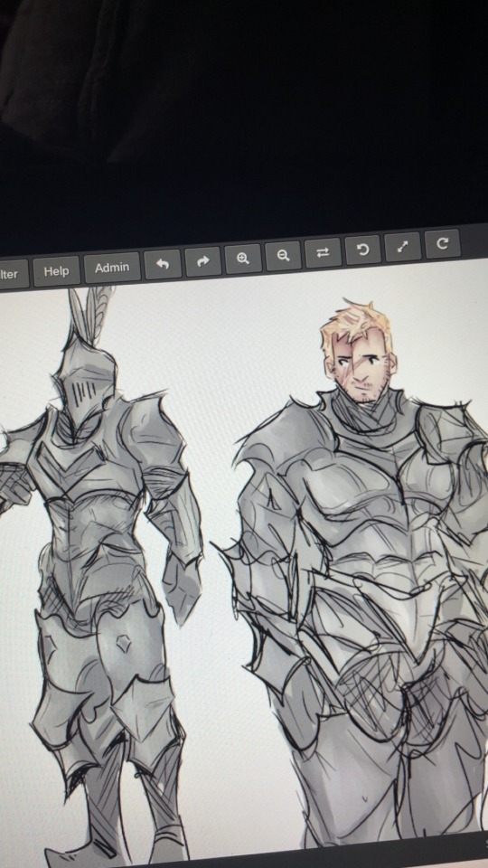Viewport: 488px width, 868px height.
Task: Click the zoom in magnifier icon
Action: pyautogui.click(x=243, y=258)
